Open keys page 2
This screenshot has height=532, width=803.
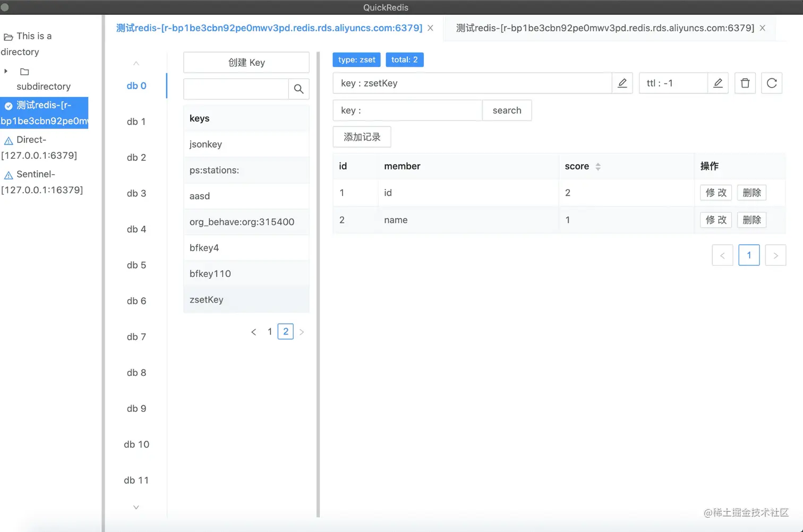[286, 332]
